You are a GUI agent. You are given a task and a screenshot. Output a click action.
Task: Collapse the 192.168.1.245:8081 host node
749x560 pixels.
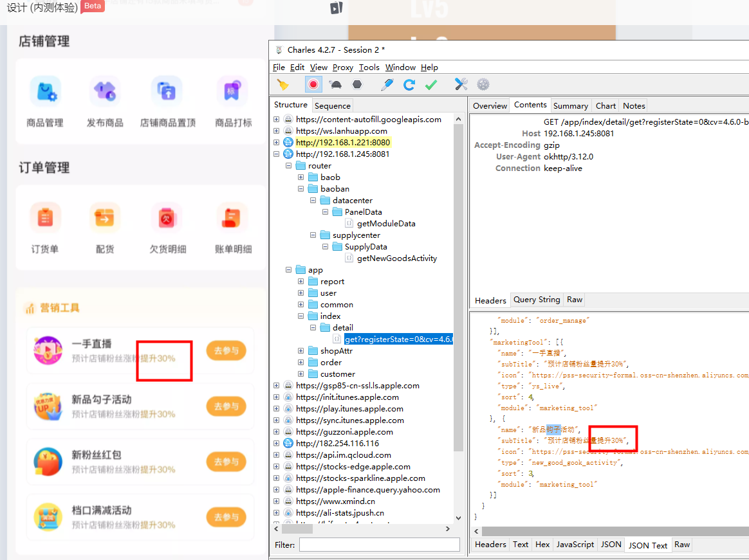pyautogui.click(x=276, y=154)
